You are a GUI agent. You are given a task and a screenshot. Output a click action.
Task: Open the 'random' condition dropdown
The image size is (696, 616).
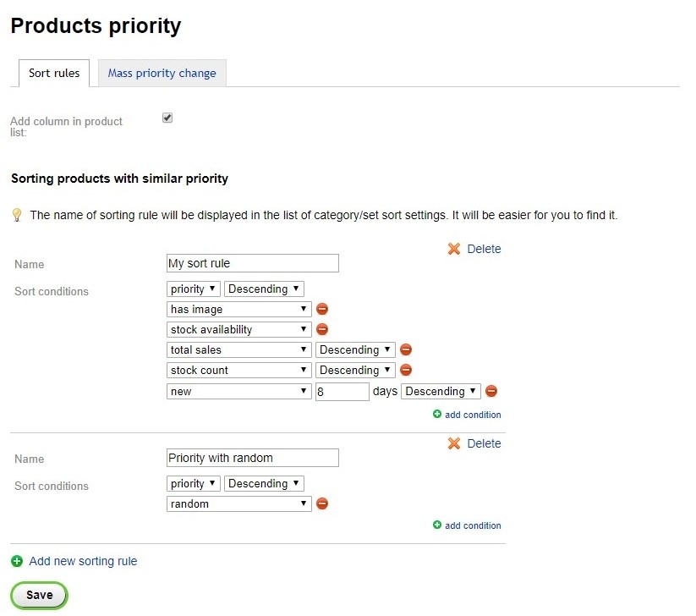239,504
